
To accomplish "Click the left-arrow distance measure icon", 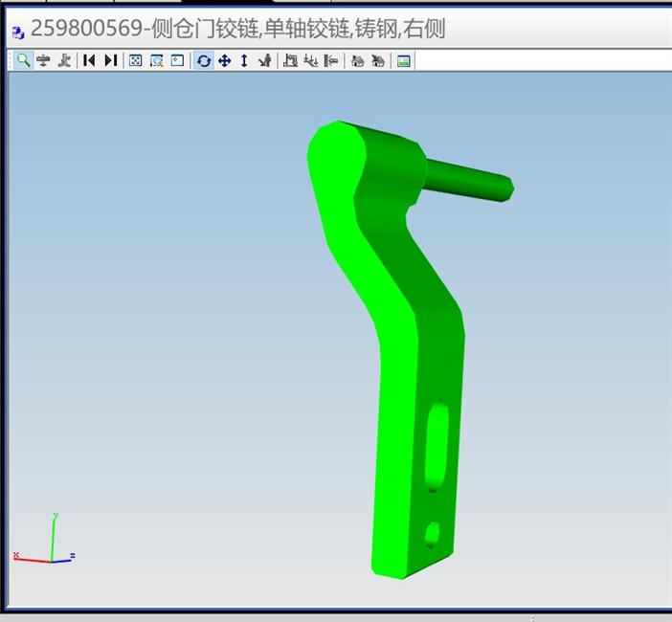I will click(331, 60).
